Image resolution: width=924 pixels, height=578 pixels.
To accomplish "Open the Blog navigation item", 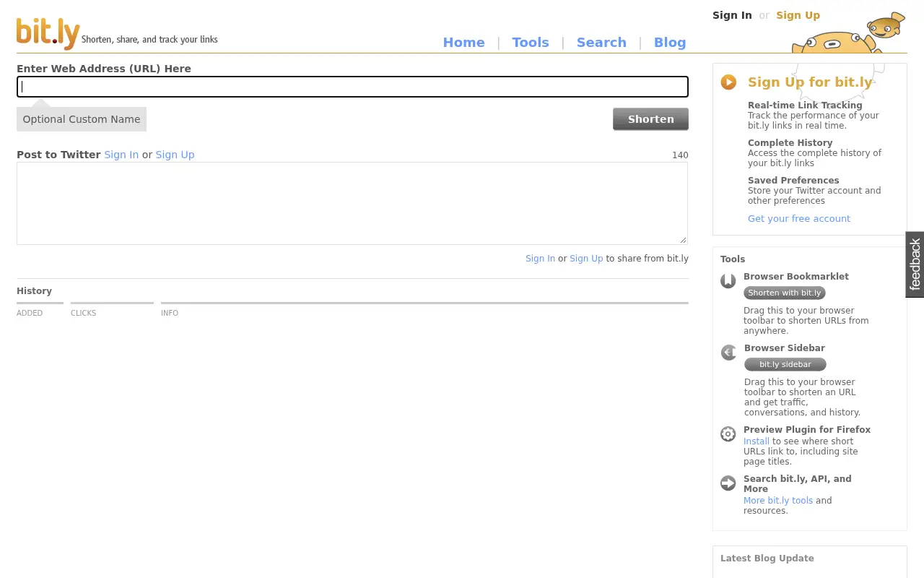I will (x=670, y=43).
